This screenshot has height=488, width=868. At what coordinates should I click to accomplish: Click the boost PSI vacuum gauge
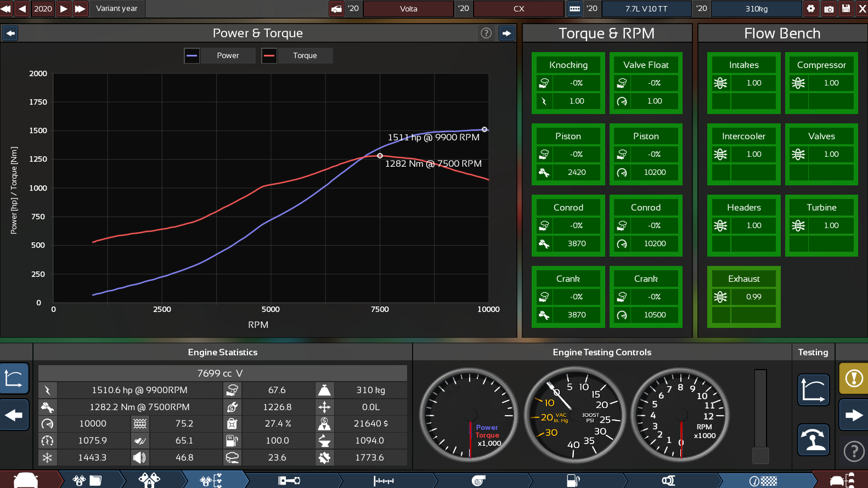[x=575, y=415]
